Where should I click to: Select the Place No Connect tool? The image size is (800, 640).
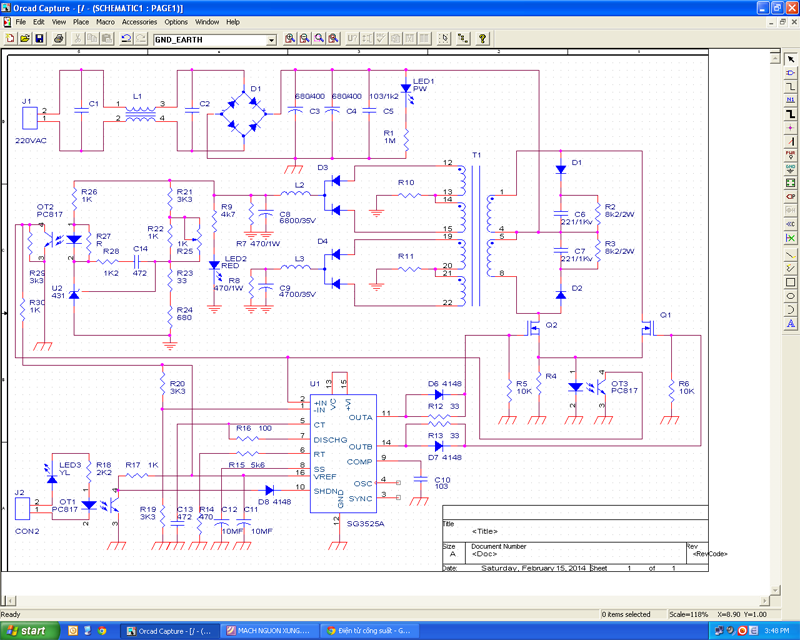coord(790,238)
